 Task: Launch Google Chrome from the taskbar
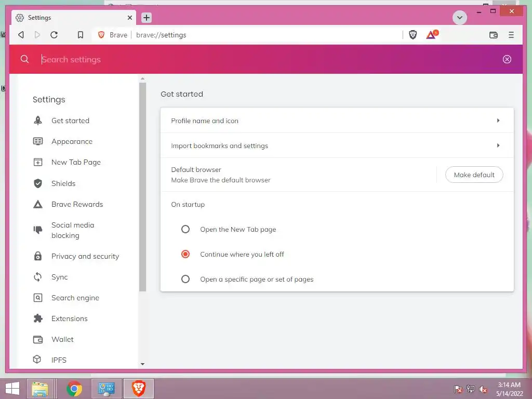(x=74, y=389)
